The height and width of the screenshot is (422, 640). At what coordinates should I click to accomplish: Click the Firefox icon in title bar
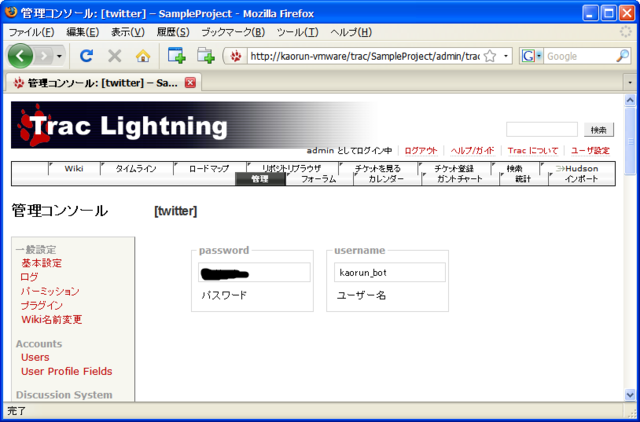(x=11, y=12)
